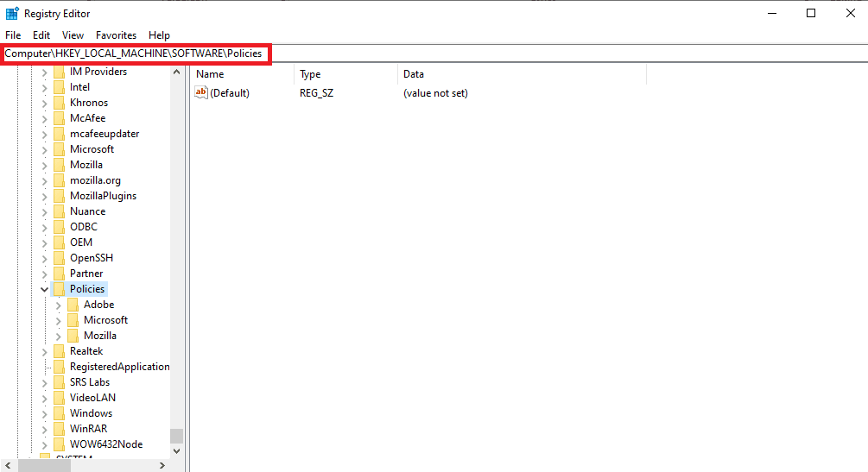Click the Intel folder icon
Screen dimensions: 868x472
[x=60, y=87]
